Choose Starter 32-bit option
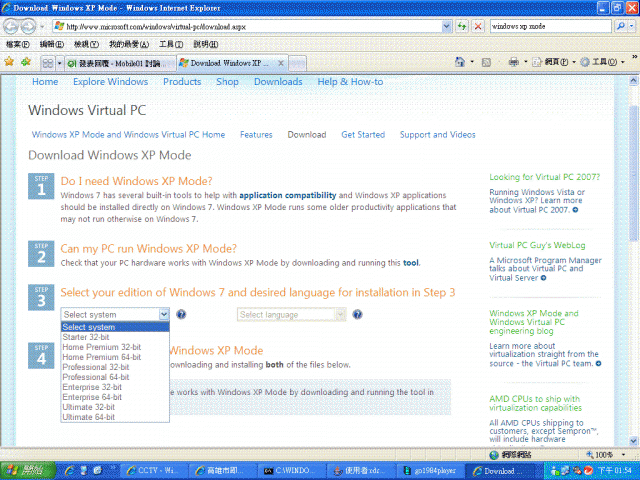640x480 pixels. click(x=115, y=337)
